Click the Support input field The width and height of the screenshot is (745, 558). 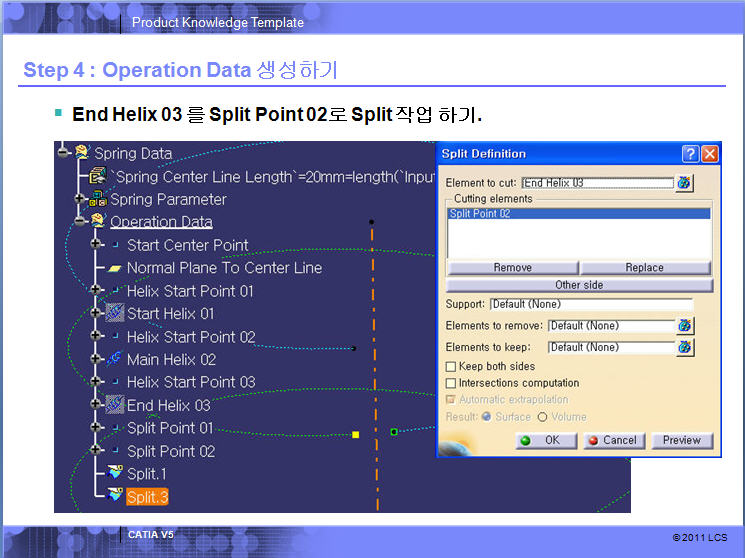click(590, 304)
